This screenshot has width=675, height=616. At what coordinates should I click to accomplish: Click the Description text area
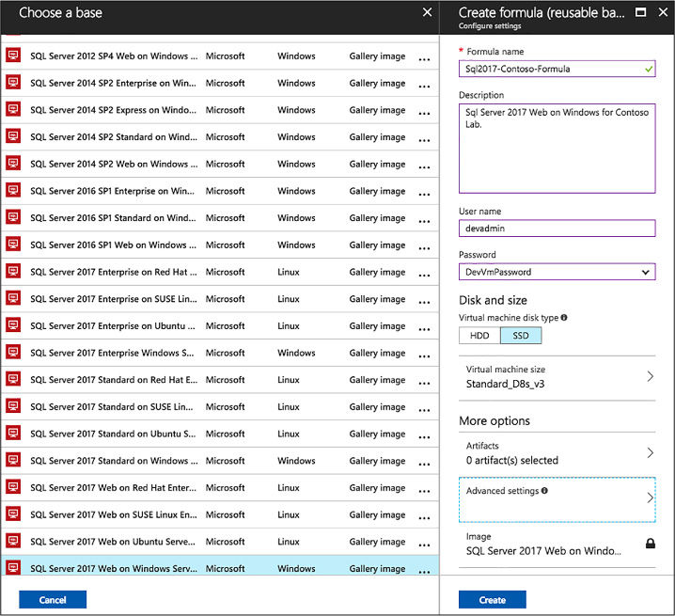[x=557, y=149]
